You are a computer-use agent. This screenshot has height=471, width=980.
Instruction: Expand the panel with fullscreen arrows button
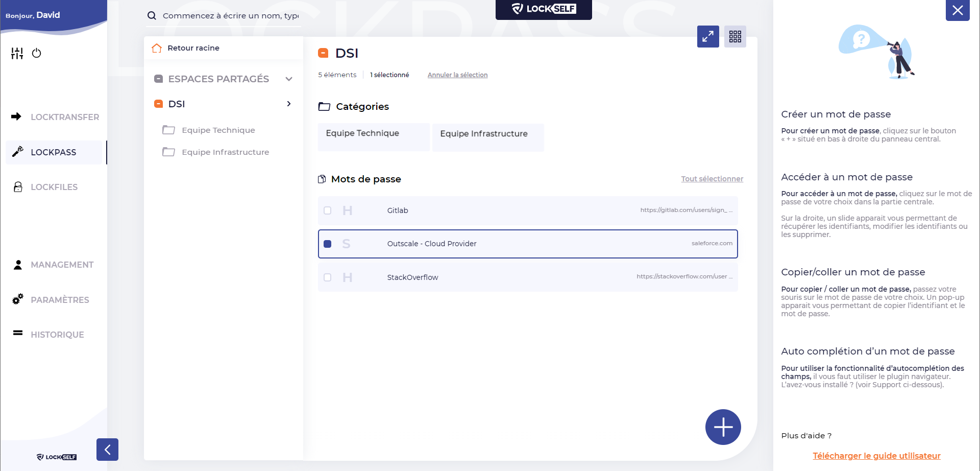[x=708, y=37]
